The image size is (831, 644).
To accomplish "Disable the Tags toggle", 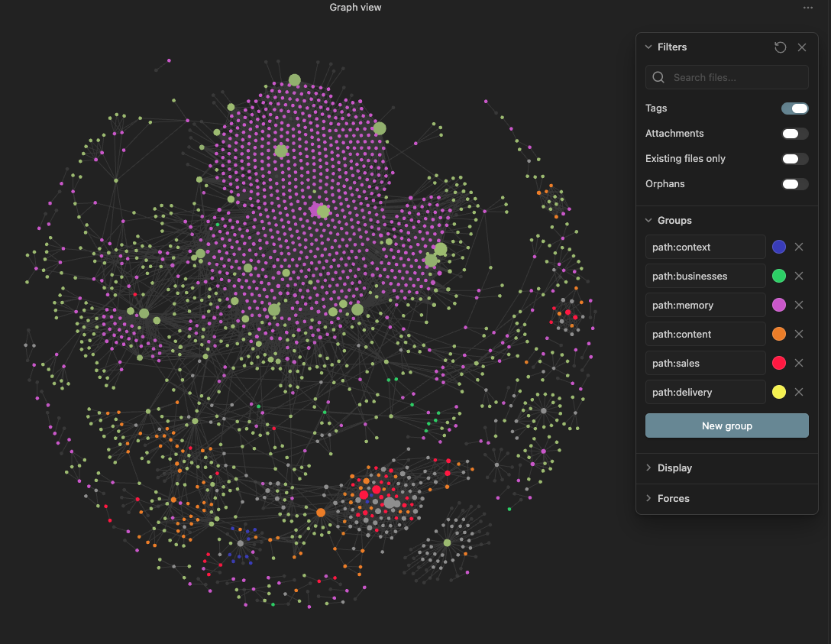I will (794, 108).
